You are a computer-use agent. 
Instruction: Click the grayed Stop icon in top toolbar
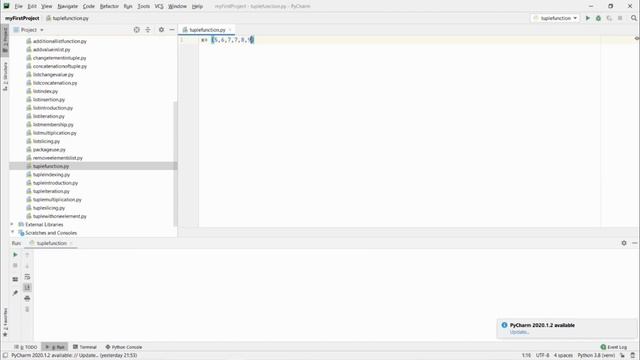[620, 18]
